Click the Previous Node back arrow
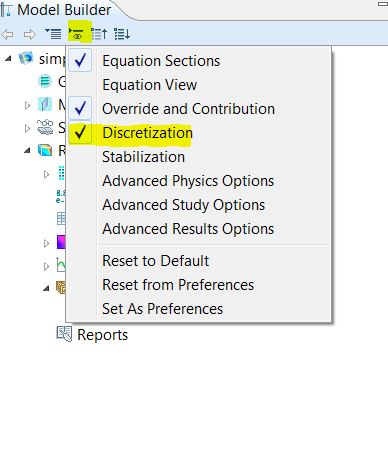The width and height of the screenshot is (388, 474). 8,34
